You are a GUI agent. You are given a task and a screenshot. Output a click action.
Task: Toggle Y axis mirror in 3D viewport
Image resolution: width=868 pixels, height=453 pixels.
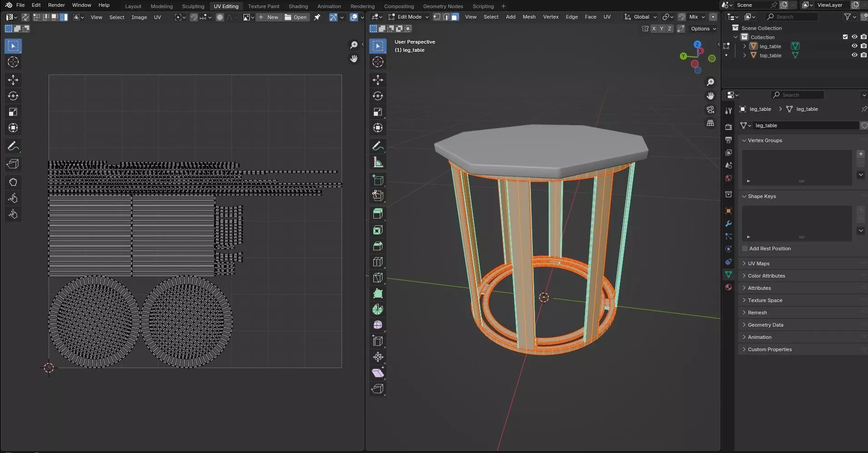coord(661,29)
